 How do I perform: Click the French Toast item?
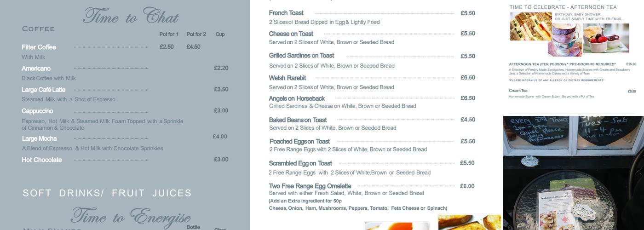point(286,13)
